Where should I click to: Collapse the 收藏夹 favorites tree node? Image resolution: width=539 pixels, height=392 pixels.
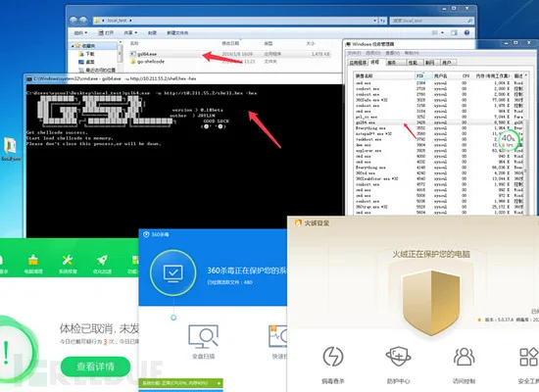coord(73,46)
